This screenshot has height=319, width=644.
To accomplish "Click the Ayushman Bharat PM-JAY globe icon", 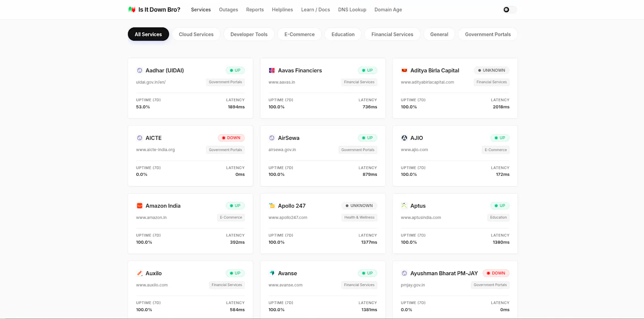I will (404, 273).
